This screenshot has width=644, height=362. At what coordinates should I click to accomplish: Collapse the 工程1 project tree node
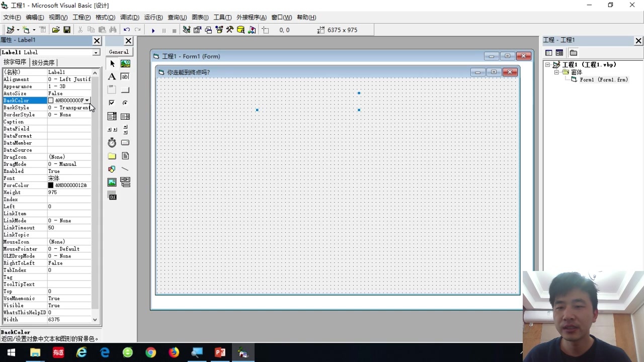[548, 65]
